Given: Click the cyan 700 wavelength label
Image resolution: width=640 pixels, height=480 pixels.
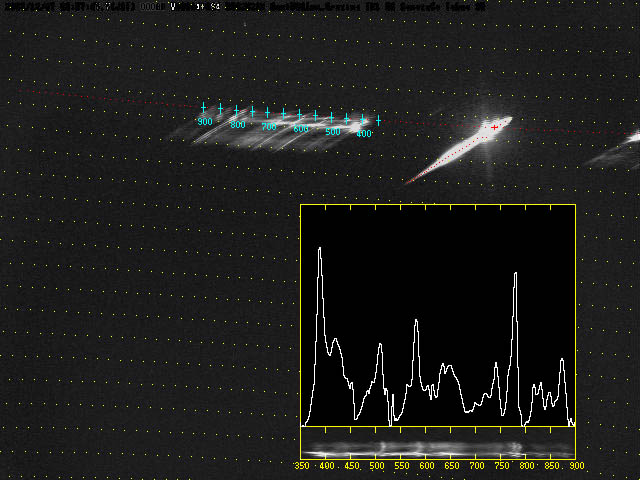Looking at the screenshot, I should pos(269,127).
